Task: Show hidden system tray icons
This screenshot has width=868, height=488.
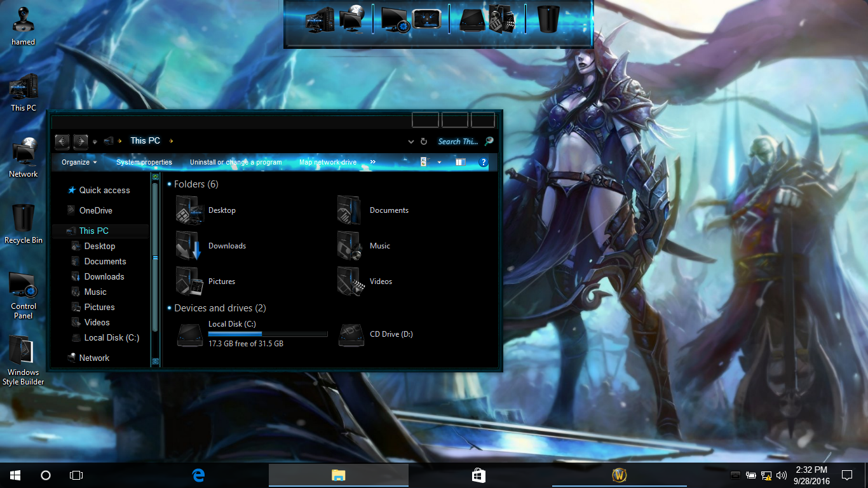Action: (735, 475)
